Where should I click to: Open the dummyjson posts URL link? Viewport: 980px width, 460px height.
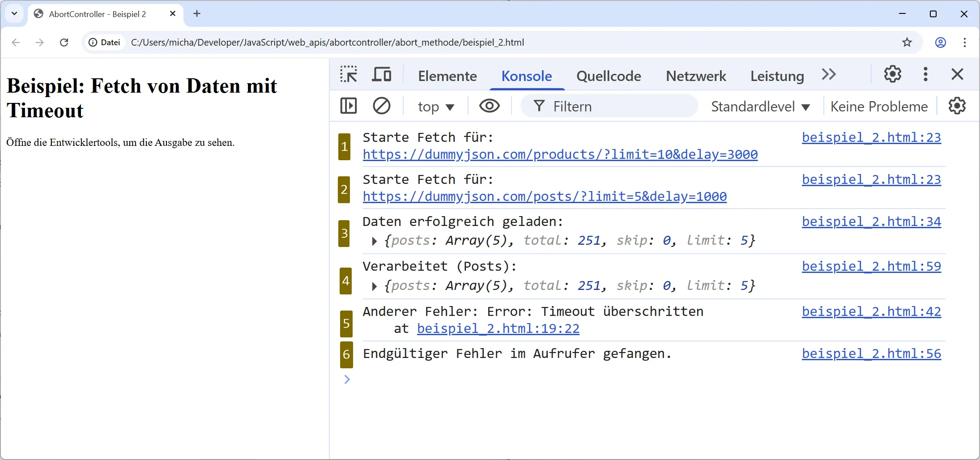pyautogui.click(x=545, y=196)
